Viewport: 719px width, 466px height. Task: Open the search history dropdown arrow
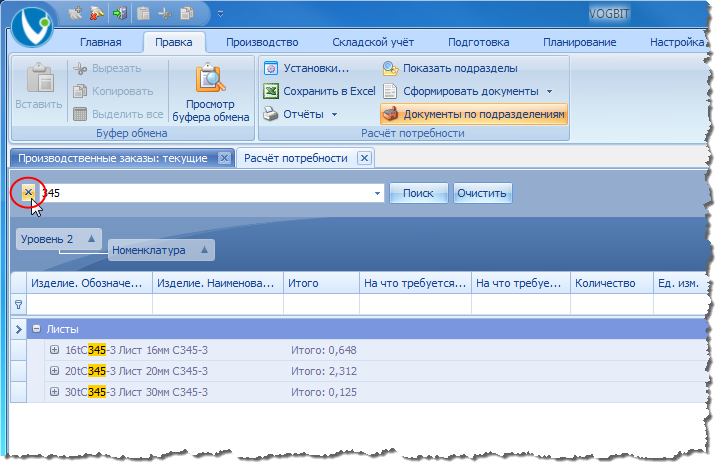377,193
